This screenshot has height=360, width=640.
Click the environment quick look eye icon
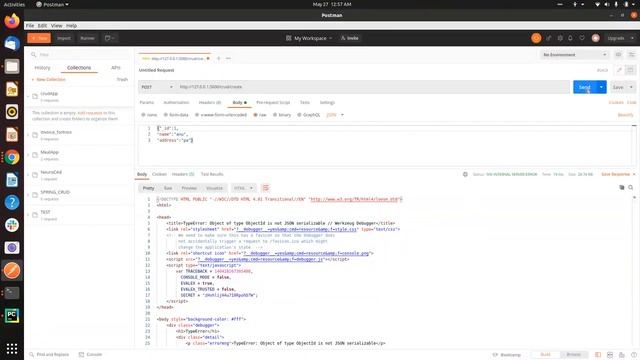[x=618, y=55]
